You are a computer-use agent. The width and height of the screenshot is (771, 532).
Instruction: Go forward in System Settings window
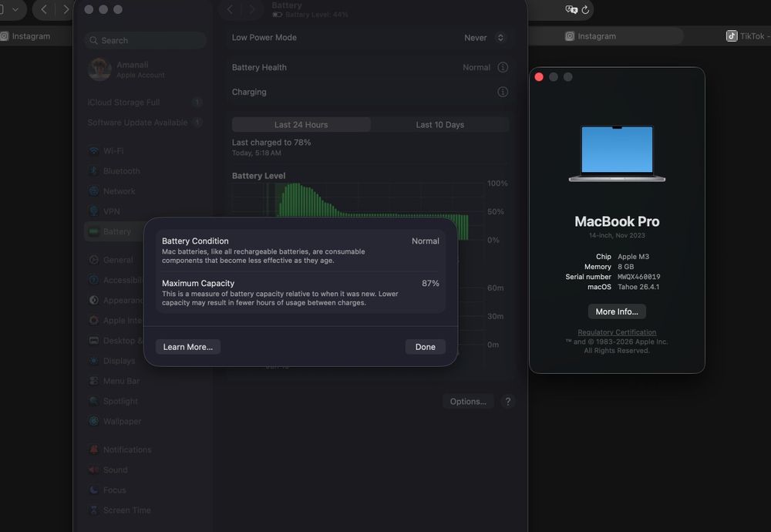pyautogui.click(x=252, y=9)
